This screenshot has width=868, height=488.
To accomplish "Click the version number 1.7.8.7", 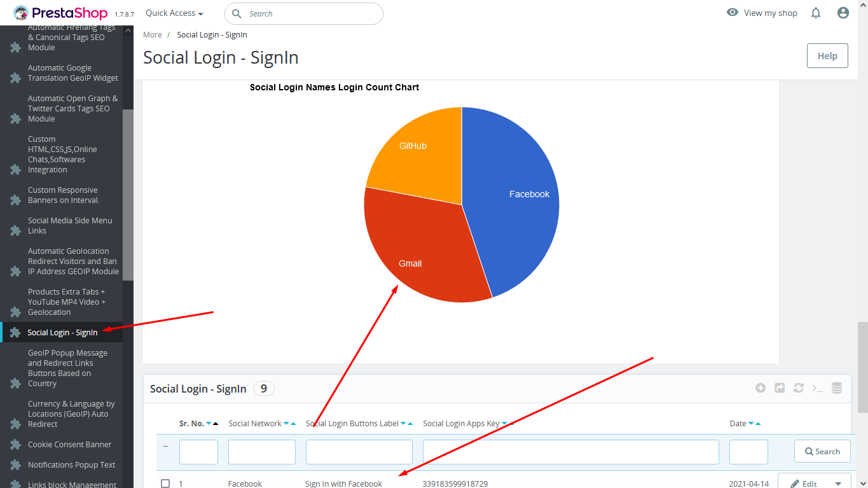I will point(124,14).
